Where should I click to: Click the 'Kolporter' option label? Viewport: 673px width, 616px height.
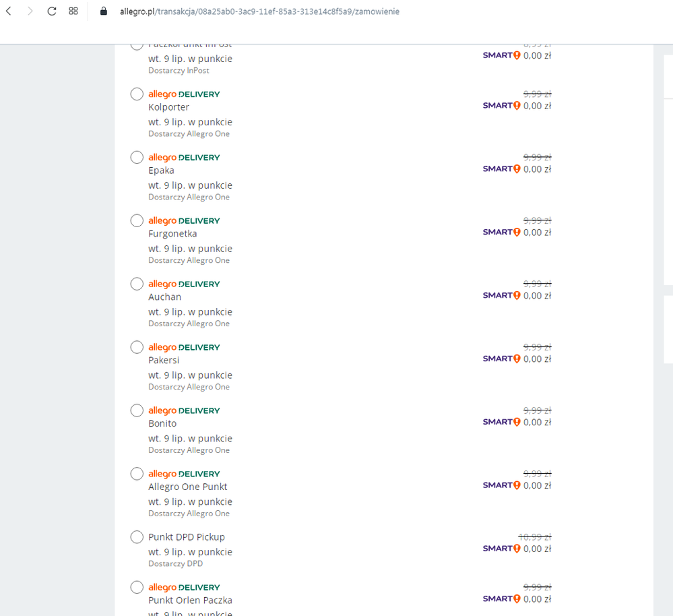point(168,107)
